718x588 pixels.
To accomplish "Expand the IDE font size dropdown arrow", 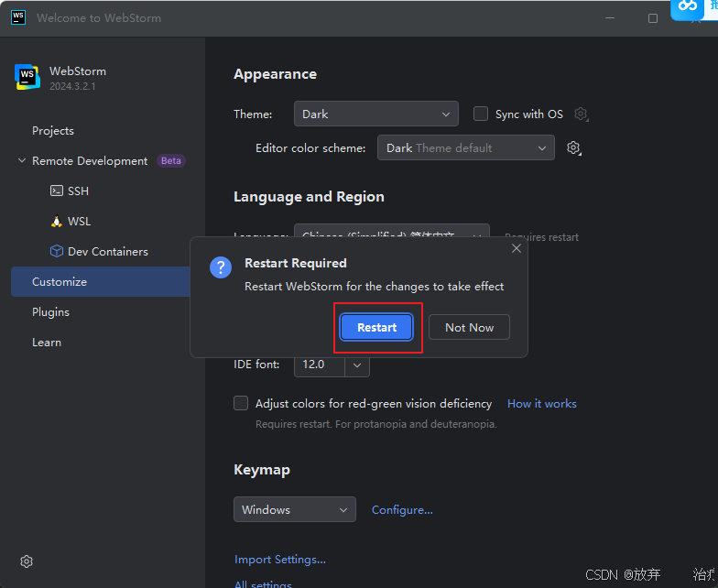I will click(x=357, y=365).
